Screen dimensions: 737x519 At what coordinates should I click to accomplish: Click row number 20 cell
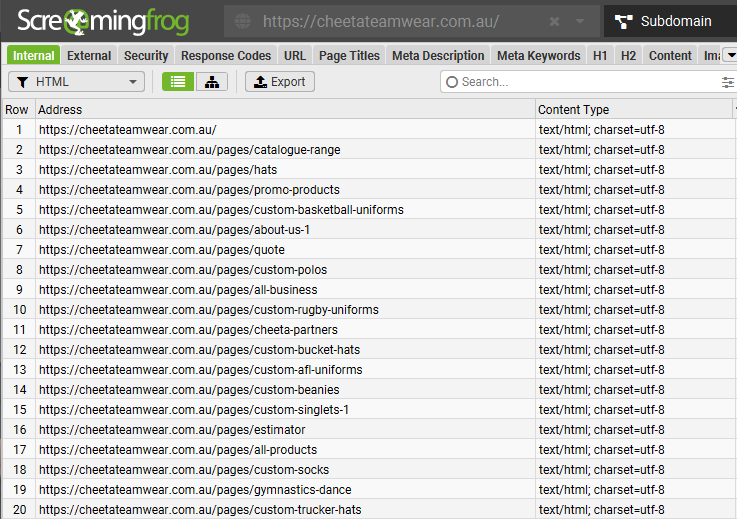[x=19, y=510]
